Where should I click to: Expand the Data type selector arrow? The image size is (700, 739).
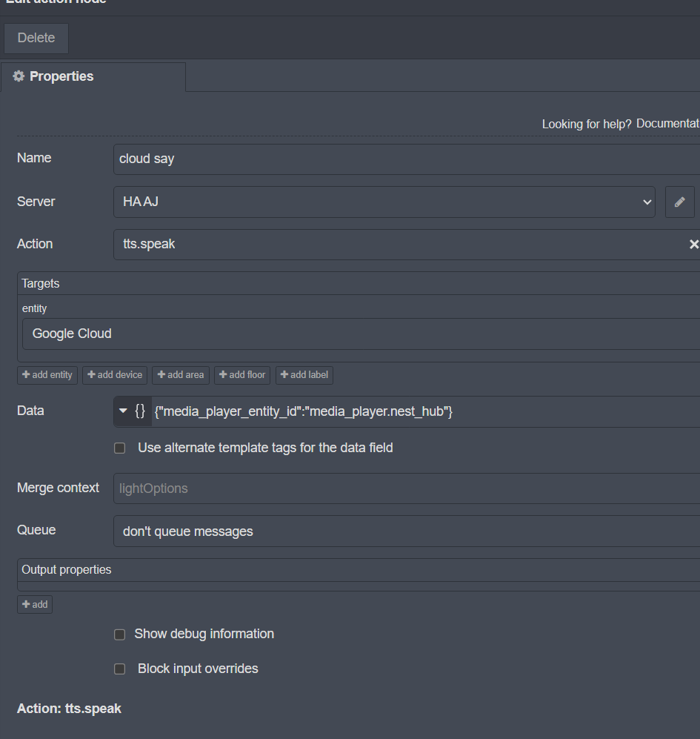[x=123, y=411]
